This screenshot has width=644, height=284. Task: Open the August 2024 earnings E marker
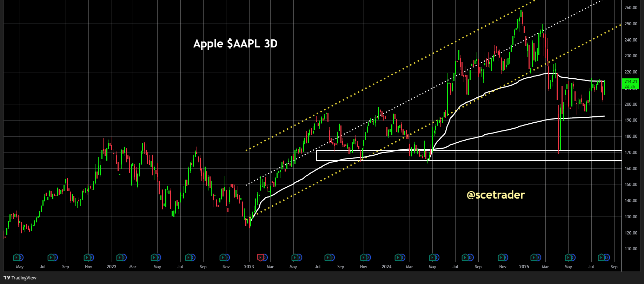pyautogui.click(x=465, y=258)
